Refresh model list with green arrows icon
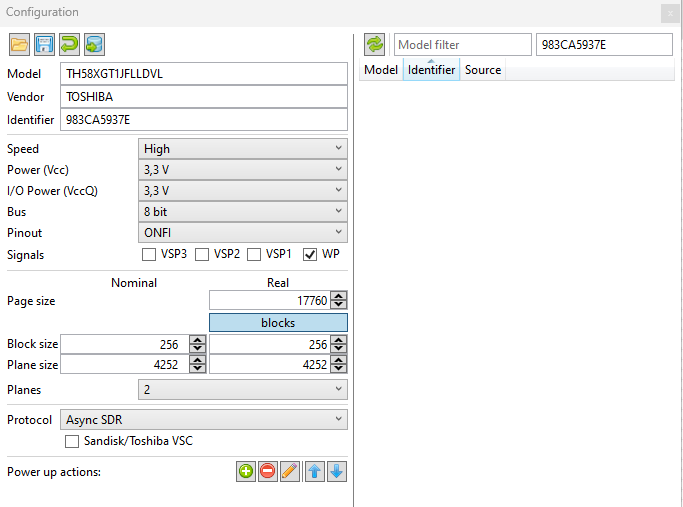 (375, 44)
